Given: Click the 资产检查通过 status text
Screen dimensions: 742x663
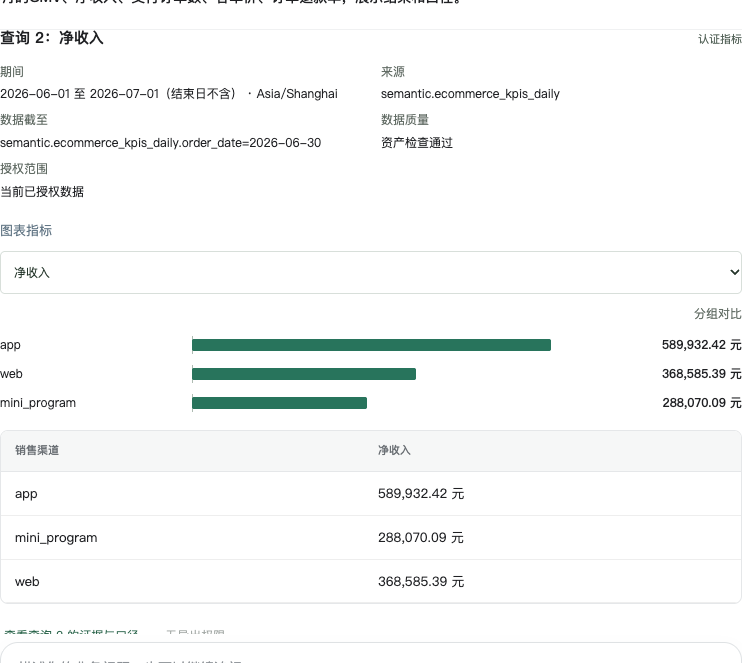Looking at the screenshot, I should 417,143.
